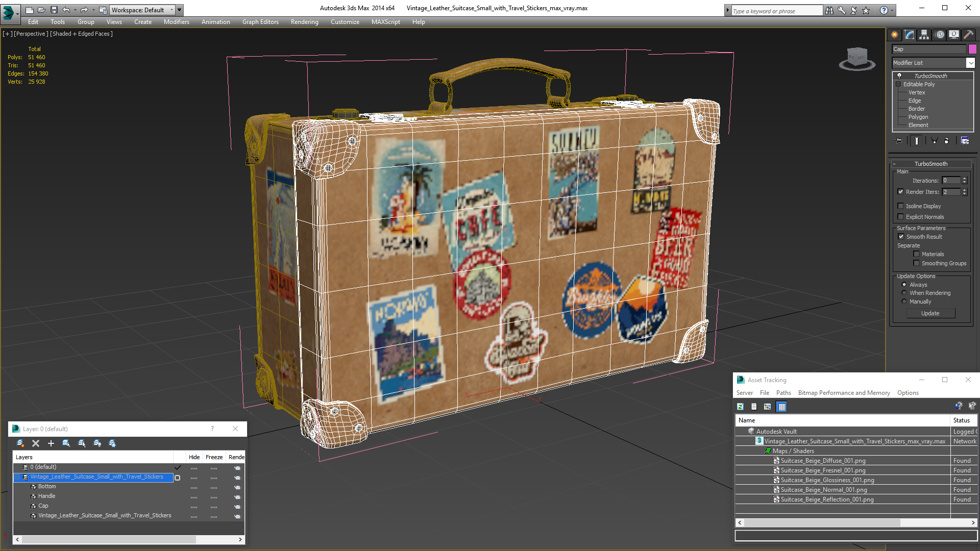Open the Rendering menu

click(x=305, y=22)
